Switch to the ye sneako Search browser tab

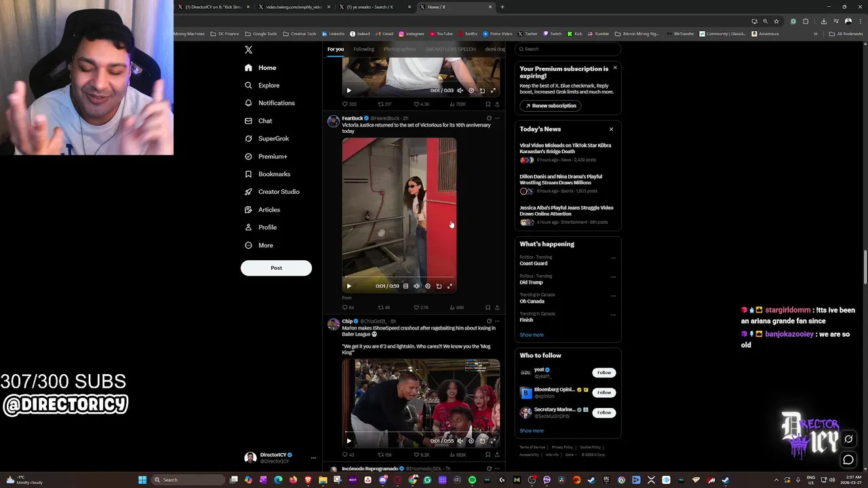[375, 7]
